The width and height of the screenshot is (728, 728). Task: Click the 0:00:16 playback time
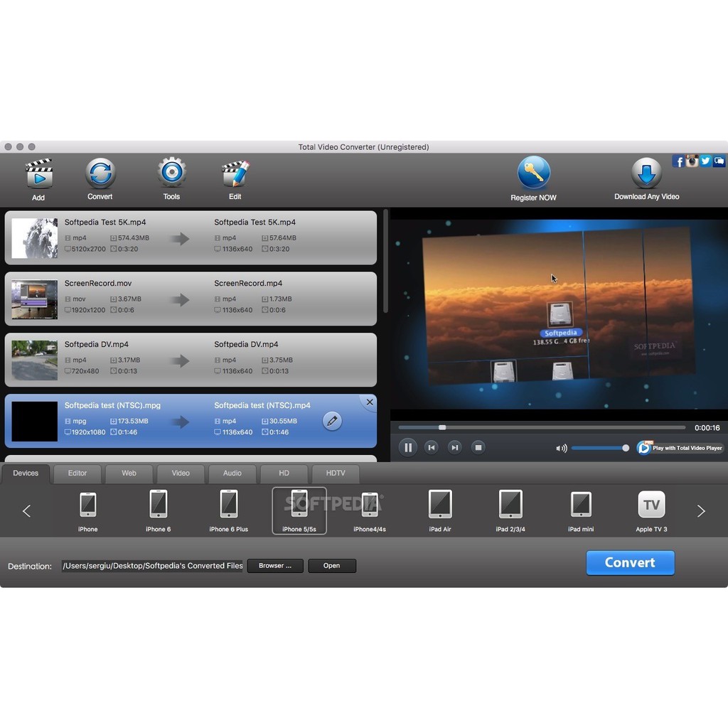click(707, 427)
